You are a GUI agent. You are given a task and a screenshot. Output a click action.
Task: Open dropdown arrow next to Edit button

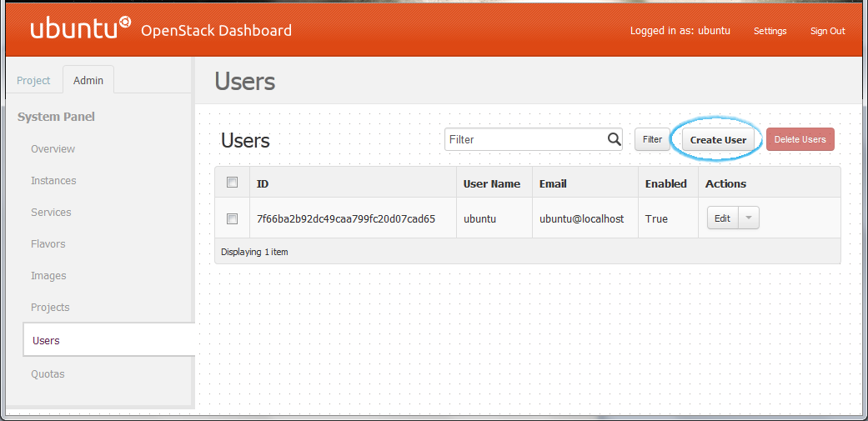pyautogui.click(x=749, y=218)
